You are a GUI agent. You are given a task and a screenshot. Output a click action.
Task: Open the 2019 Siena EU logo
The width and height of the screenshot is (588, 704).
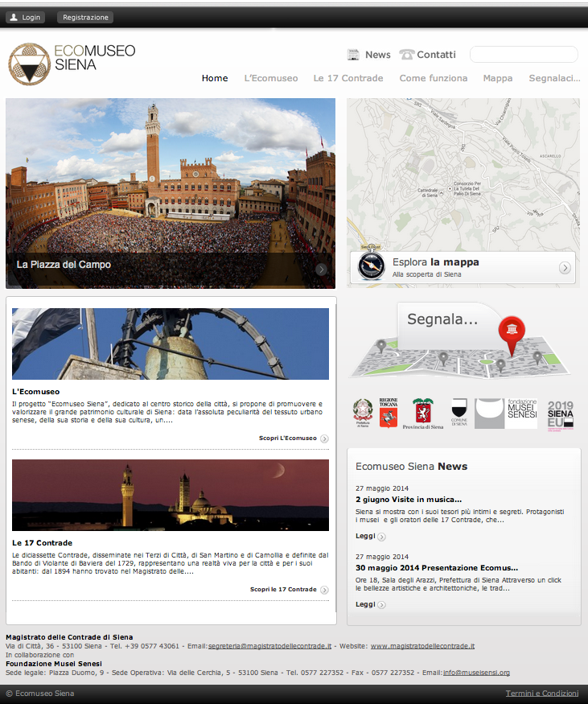560,415
